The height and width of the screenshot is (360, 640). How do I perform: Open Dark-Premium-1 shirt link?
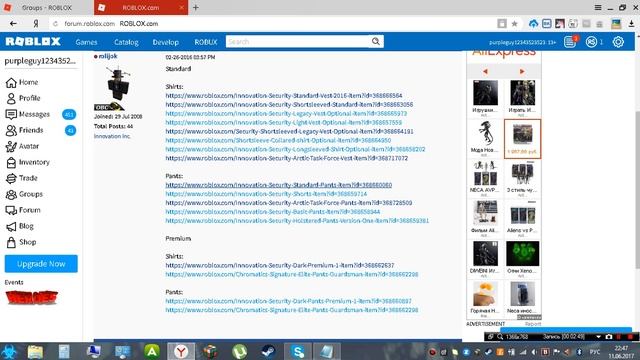point(280,265)
